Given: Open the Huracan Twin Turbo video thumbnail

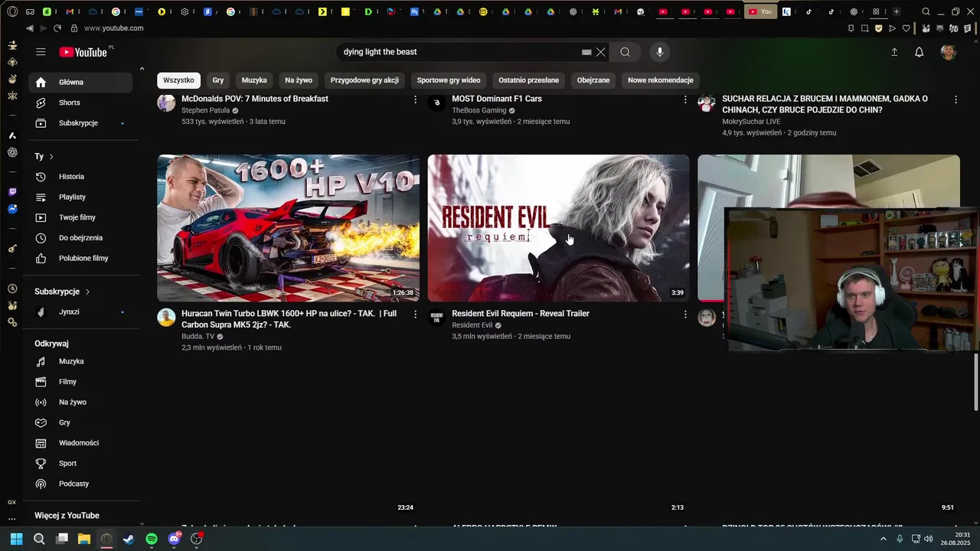Looking at the screenshot, I should click(x=288, y=228).
